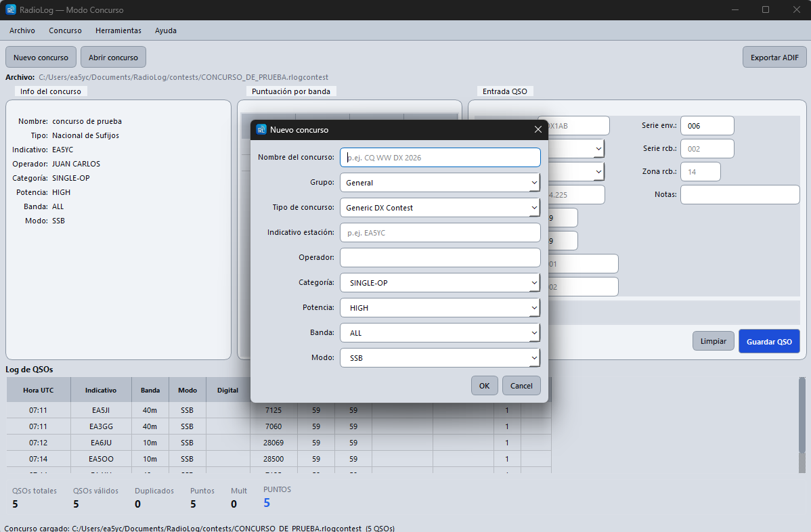This screenshot has width=811, height=532.
Task: Click the Serie env. field
Action: 707,126
